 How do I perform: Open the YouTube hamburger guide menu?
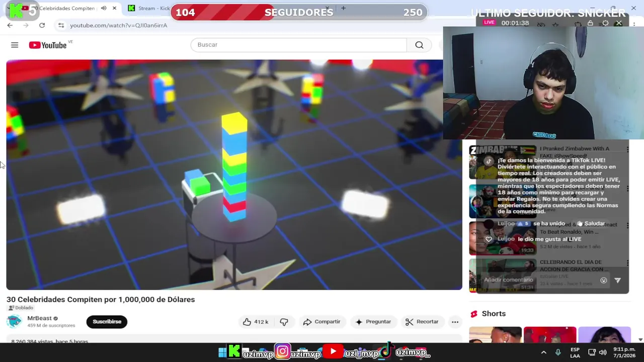click(x=15, y=45)
